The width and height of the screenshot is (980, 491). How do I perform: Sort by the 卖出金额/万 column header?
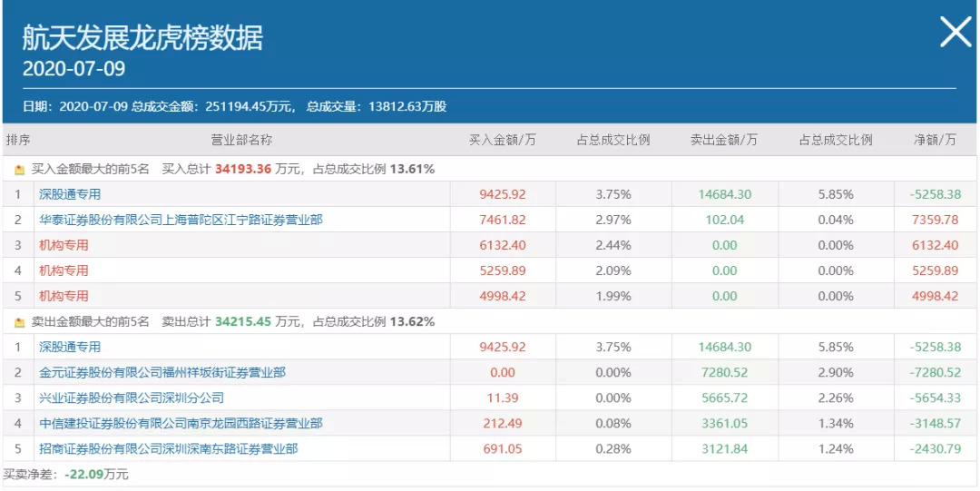(724, 140)
